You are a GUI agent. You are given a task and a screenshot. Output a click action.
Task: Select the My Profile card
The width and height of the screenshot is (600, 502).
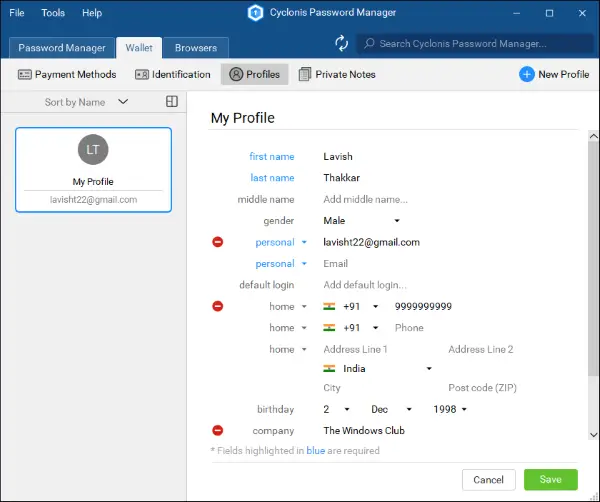(x=93, y=170)
